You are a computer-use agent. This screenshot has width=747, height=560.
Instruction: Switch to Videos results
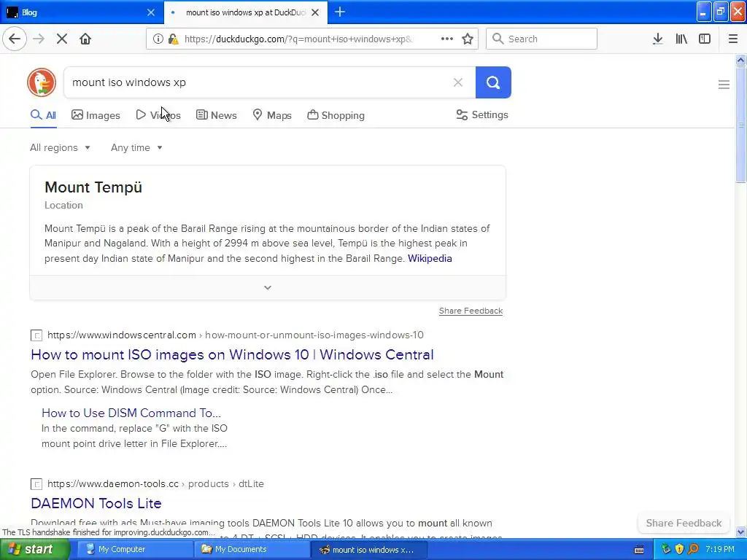coord(158,115)
